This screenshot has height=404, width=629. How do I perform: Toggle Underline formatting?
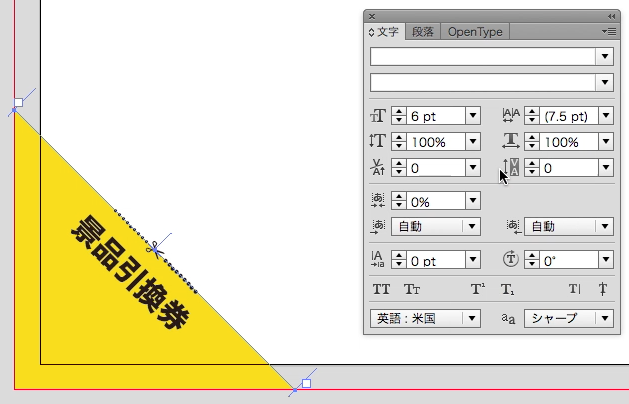click(574, 289)
